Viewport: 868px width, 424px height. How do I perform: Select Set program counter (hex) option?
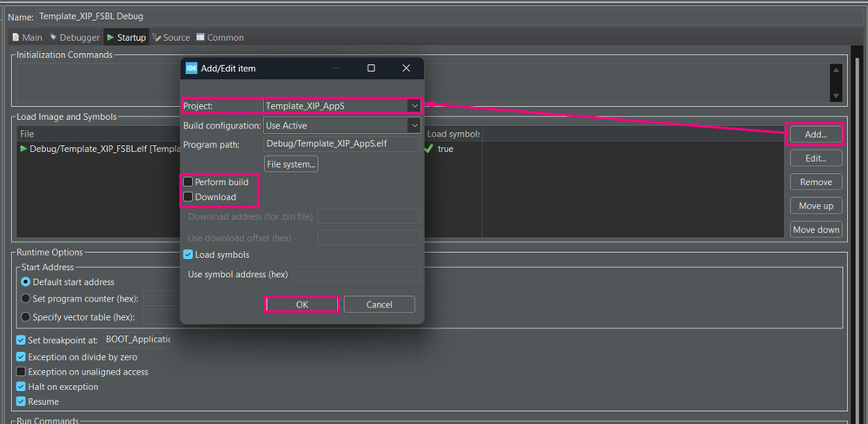pos(25,299)
